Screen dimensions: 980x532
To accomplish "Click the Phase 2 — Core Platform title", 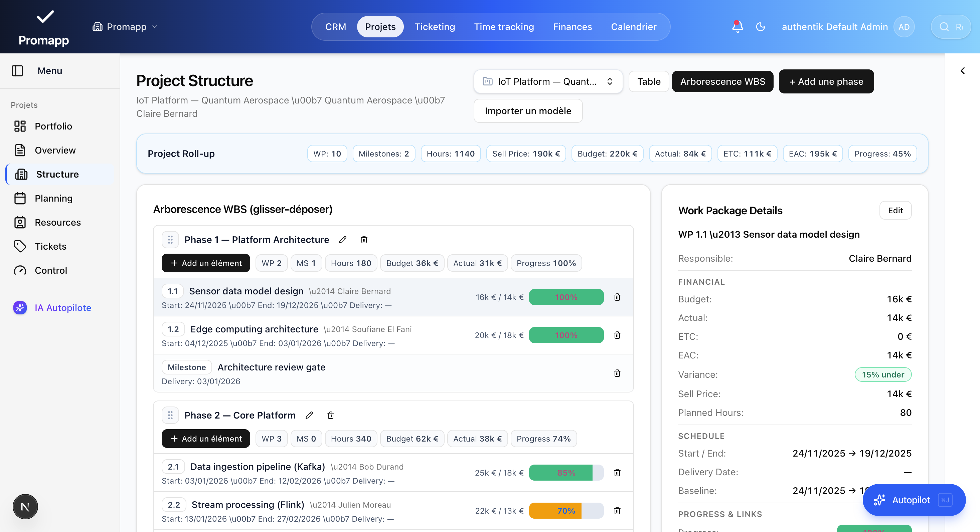I will click(240, 415).
